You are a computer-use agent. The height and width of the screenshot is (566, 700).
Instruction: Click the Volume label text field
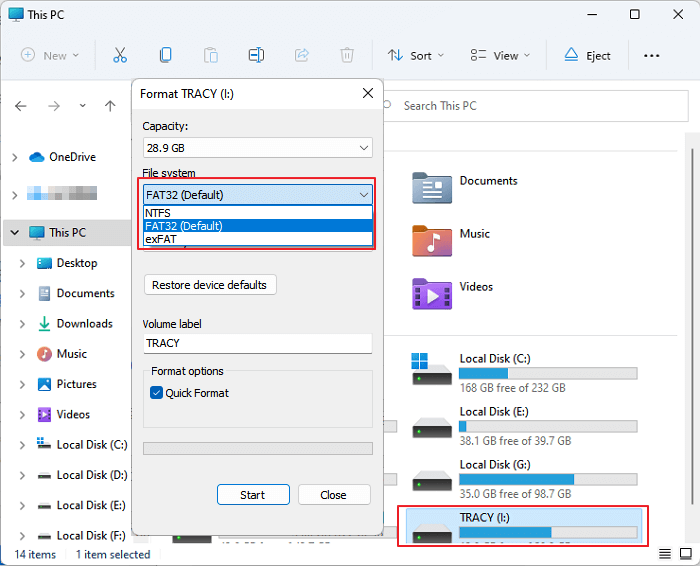click(258, 343)
